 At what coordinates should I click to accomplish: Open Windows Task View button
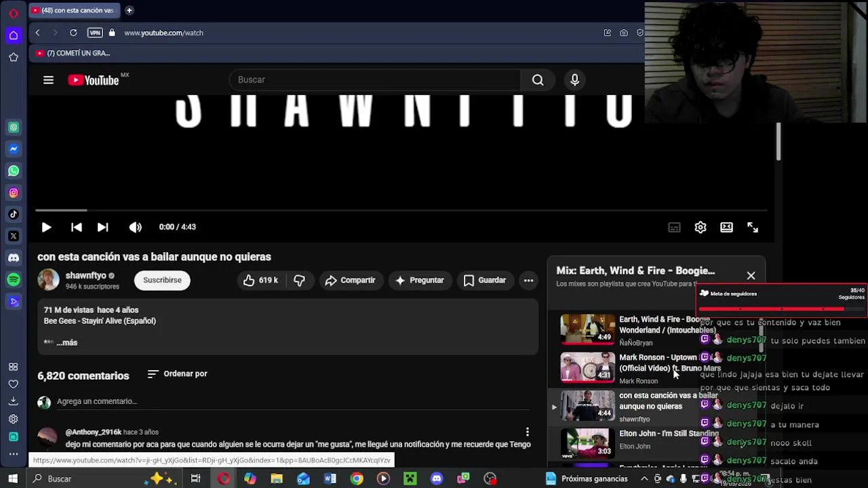[x=195, y=479]
